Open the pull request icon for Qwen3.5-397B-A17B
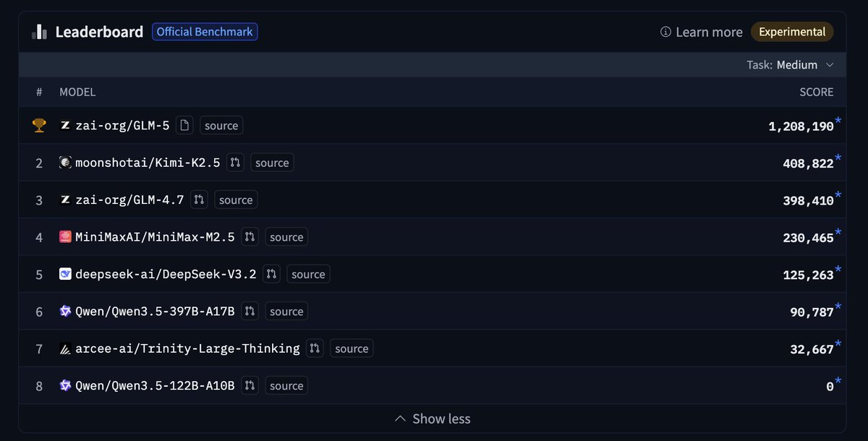The height and width of the screenshot is (441, 868). 250,312
